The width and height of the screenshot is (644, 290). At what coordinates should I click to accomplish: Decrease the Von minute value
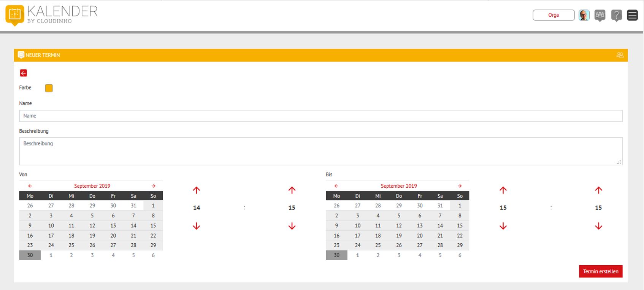[292, 226]
